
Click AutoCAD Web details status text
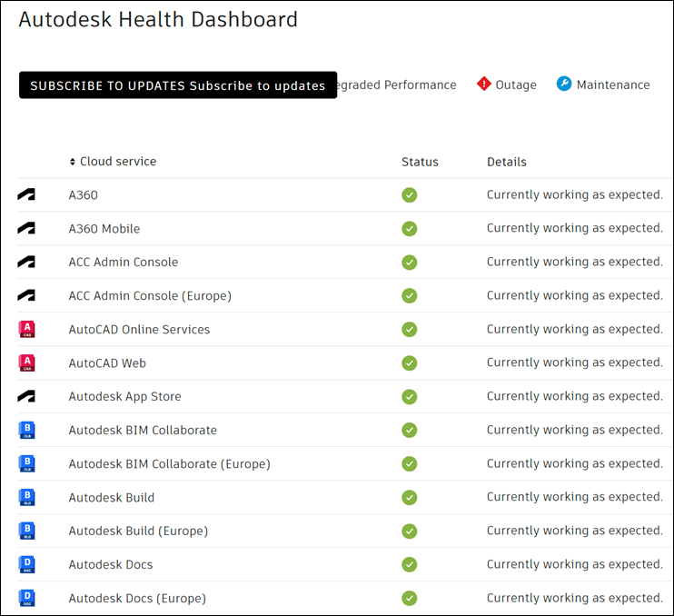coord(574,363)
